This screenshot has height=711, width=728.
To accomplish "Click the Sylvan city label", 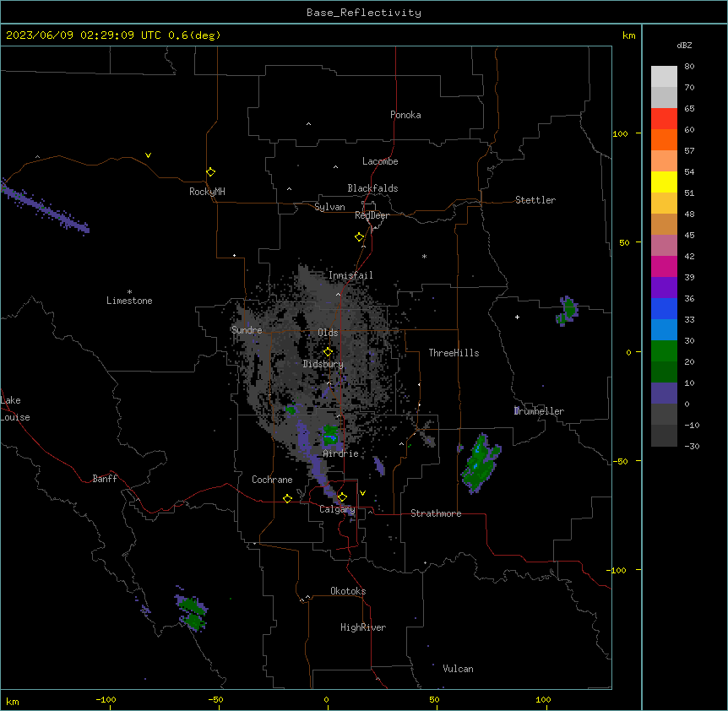I will (x=329, y=207).
